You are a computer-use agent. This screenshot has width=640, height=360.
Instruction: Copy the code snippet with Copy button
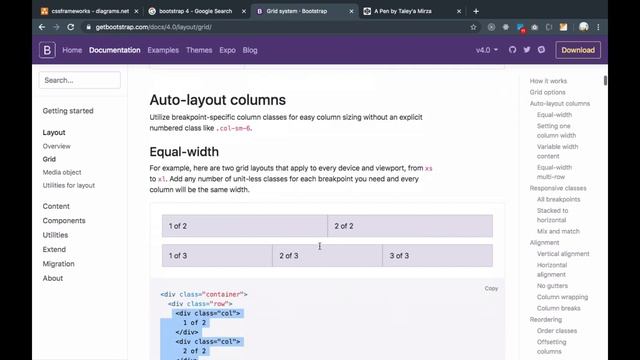click(x=491, y=288)
